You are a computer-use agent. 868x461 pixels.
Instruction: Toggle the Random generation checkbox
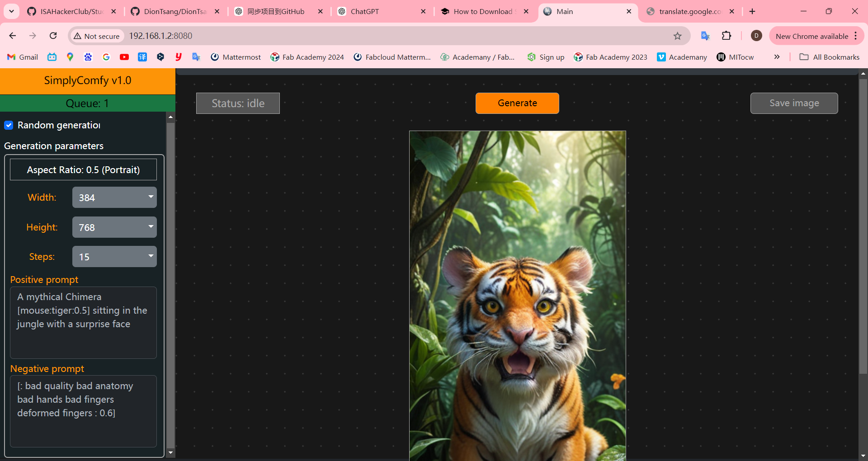click(x=9, y=125)
